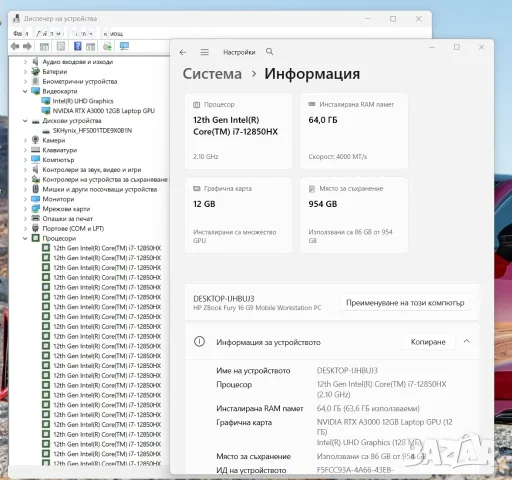Viewport: 512px width, 480px height.
Task: Select the SKHynix disk drive entry
Action: click(x=92, y=131)
